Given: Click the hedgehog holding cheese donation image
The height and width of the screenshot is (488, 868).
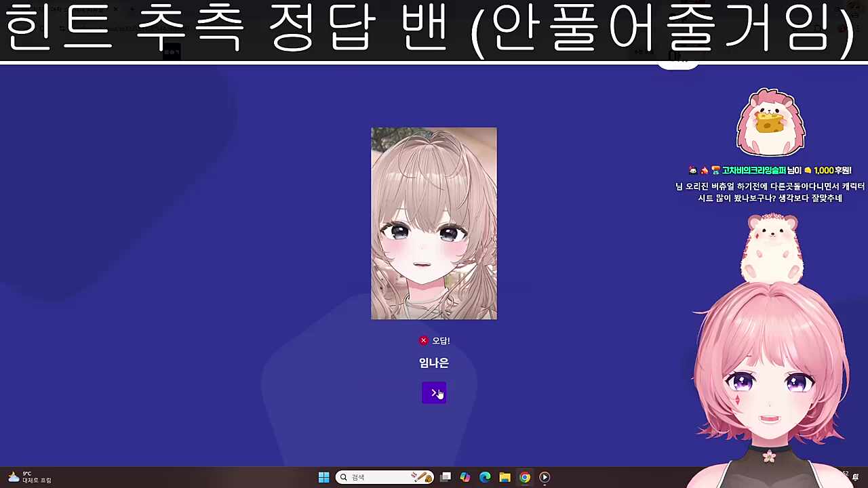Looking at the screenshot, I should click(x=770, y=123).
